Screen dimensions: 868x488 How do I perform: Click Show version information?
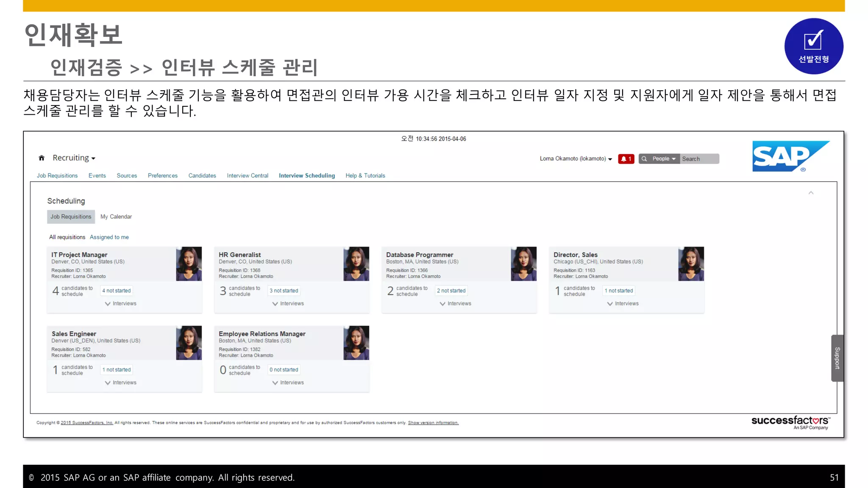pyautogui.click(x=433, y=423)
